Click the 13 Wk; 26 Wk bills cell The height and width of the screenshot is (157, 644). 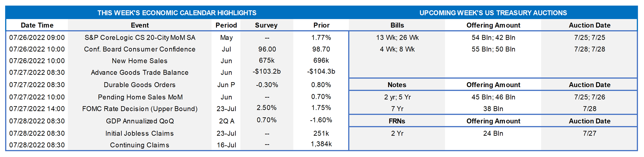click(397, 38)
